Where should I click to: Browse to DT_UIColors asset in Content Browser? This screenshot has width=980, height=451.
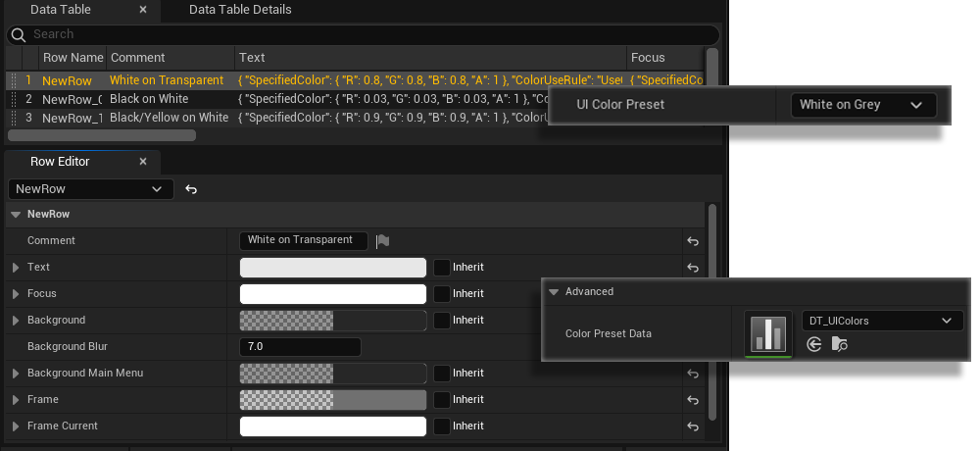[x=839, y=344]
